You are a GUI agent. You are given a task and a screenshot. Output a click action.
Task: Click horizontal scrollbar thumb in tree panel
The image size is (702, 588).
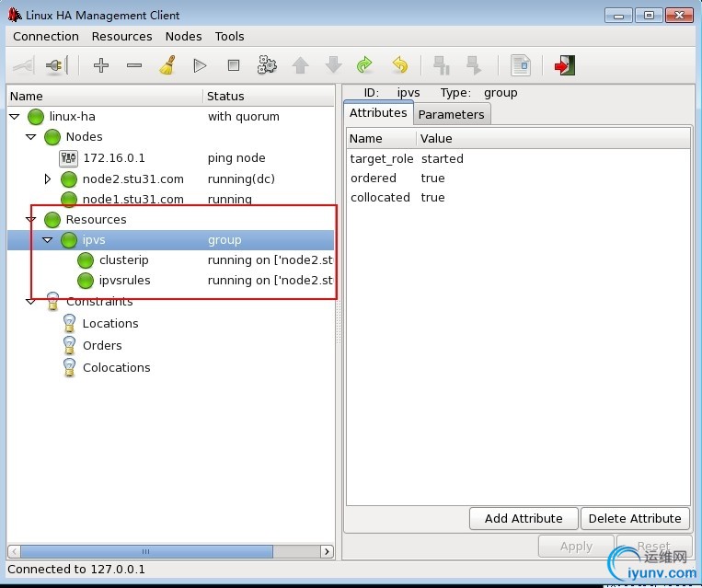click(146, 551)
